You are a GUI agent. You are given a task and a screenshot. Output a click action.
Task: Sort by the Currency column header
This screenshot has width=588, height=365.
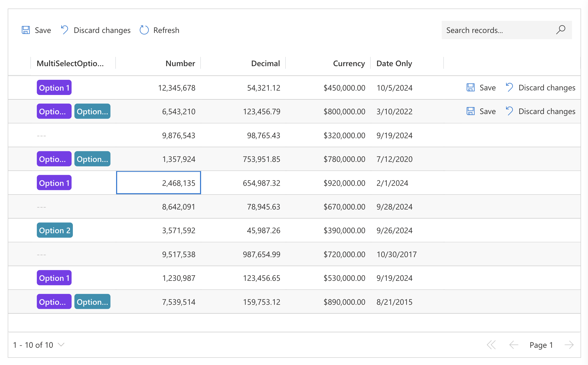[349, 63]
